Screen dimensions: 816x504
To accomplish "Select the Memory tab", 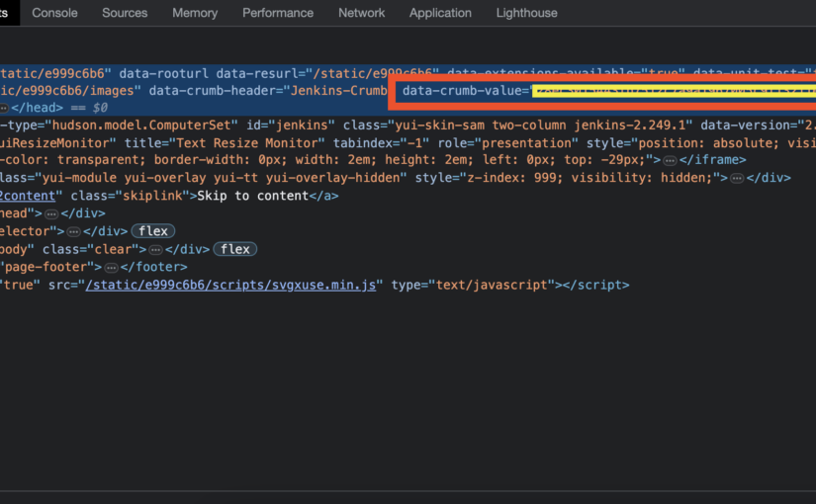I will (195, 13).
